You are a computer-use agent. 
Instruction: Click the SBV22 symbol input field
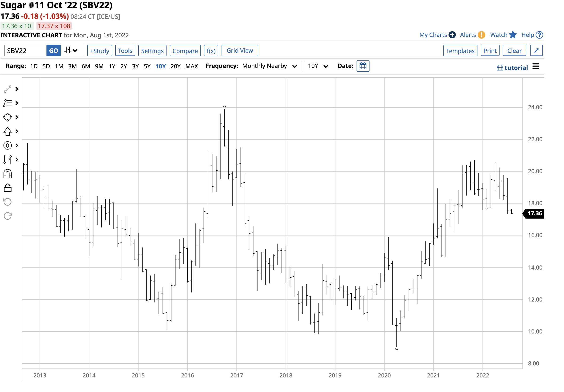coord(25,51)
